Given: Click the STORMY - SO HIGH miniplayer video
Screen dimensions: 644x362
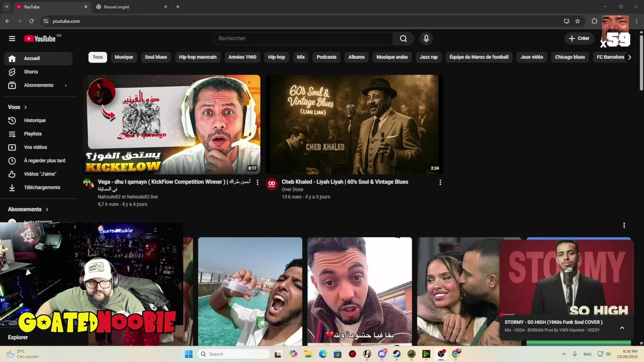Looking at the screenshot, I should [567, 277].
